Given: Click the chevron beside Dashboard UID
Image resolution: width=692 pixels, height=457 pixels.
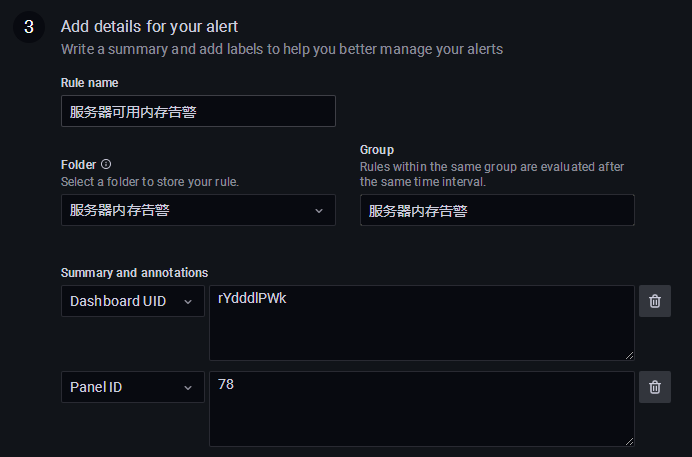Looking at the screenshot, I should (x=188, y=302).
